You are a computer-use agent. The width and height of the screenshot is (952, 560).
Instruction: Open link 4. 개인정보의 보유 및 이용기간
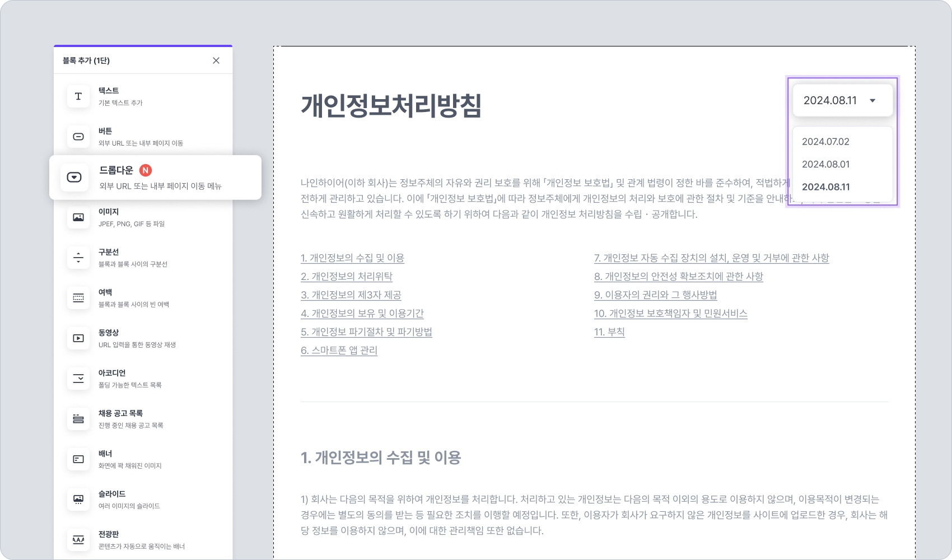[362, 314]
